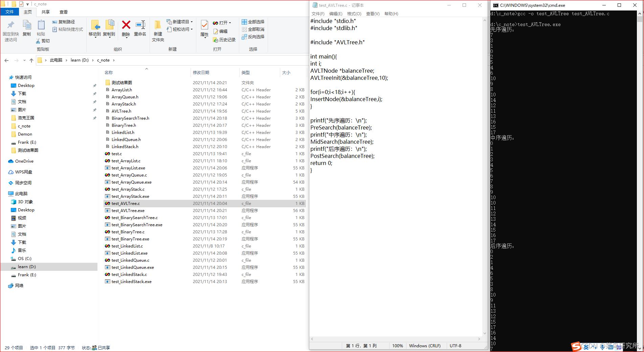The image size is (644, 352).
Task: Click Copy path (复制路径) button
Action: (64, 22)
